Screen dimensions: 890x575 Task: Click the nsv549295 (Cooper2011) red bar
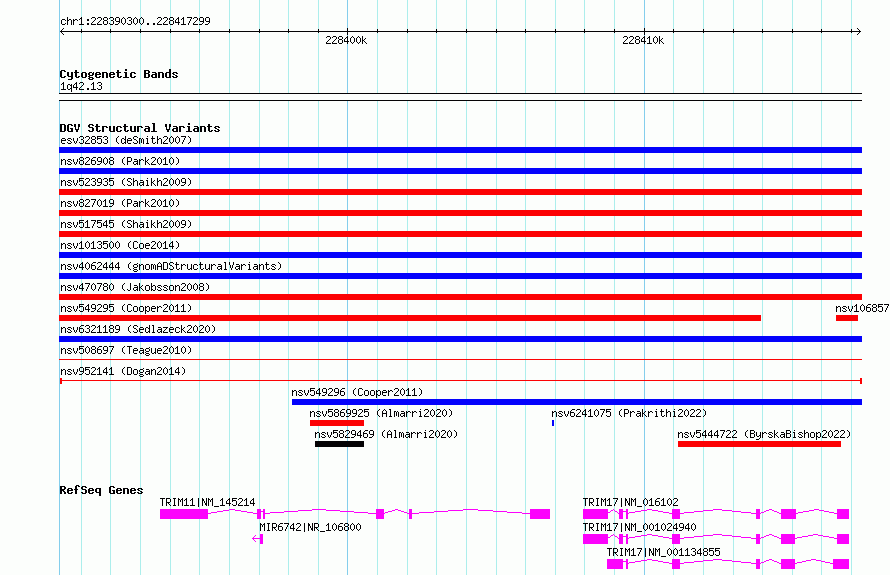(410, 318)
